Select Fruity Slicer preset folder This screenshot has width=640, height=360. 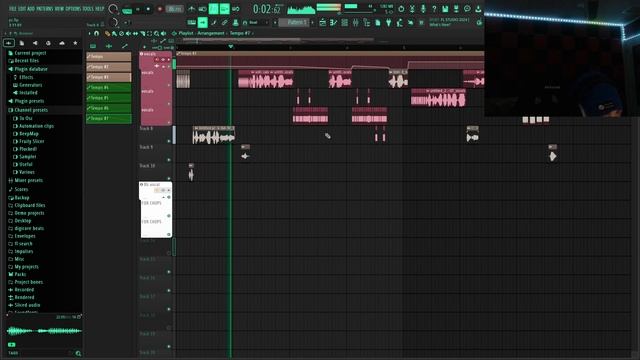pyautogui.click(x=31, y=141)
